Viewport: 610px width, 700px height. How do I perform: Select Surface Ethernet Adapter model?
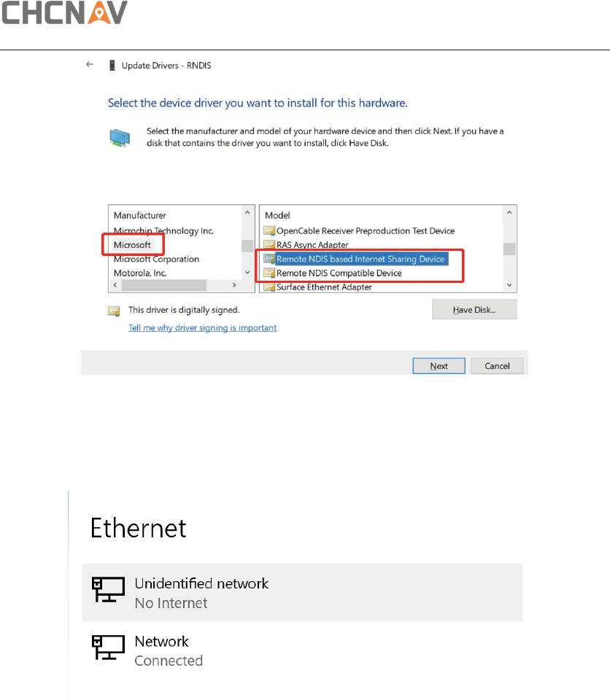(x=324, y=287)
